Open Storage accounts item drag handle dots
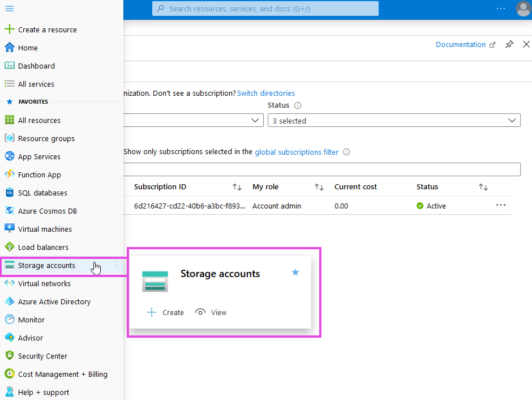The width and height of the screenshot is (532, 400). point(117,265)
